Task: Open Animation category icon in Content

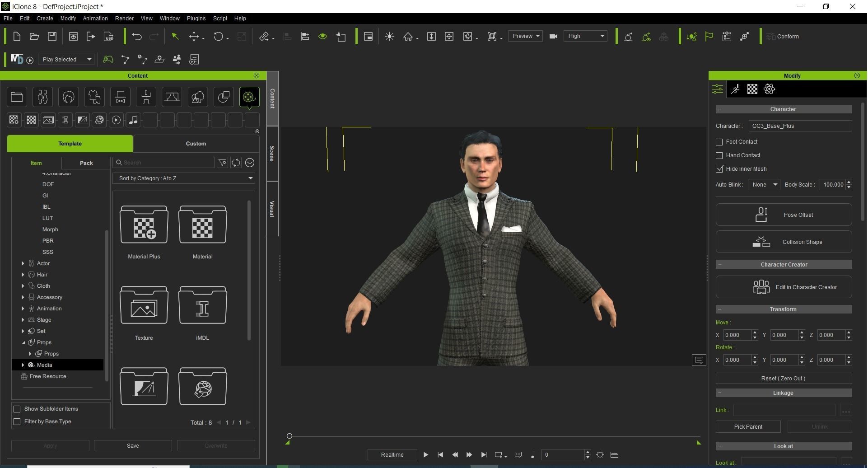Action: coord(146,97)
